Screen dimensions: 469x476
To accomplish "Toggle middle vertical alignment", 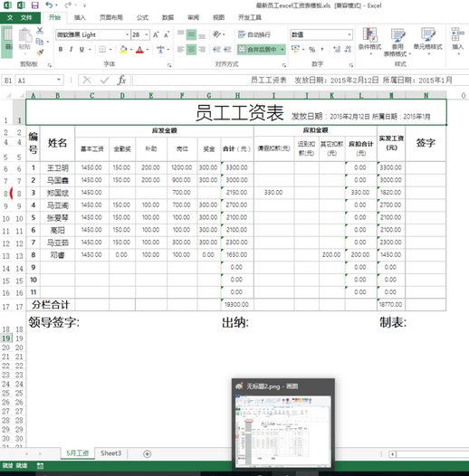I will (x=191, y=34).
